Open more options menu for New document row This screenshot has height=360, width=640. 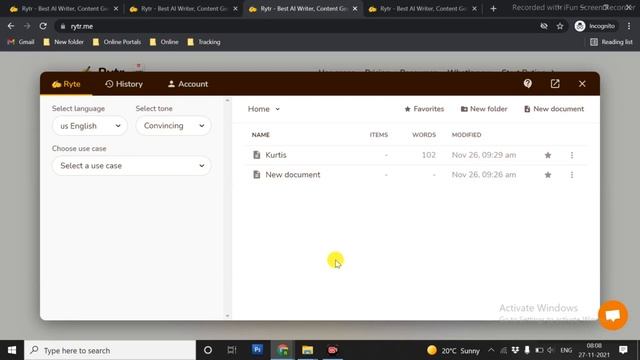click(572, 175)
